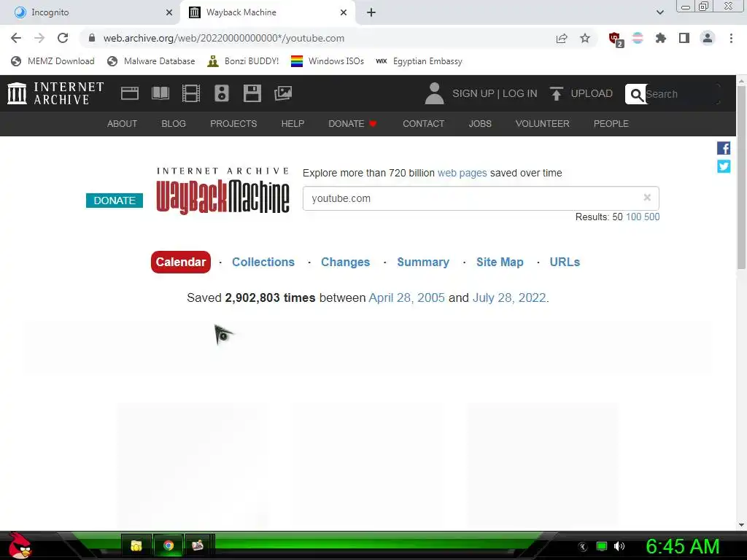Open Malware Database bookmark
Screen dimensions: 747x560
click(151, 61)
